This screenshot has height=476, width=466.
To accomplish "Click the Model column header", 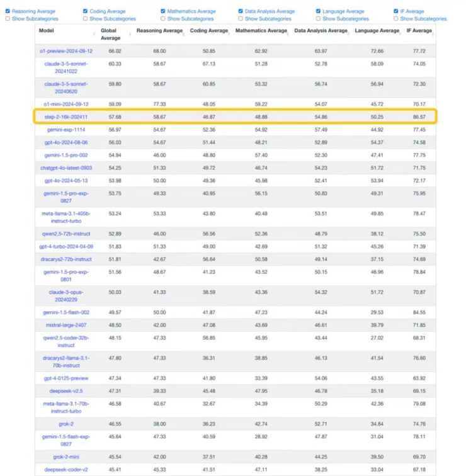I will pyautogui.click(x=47, y=30).
